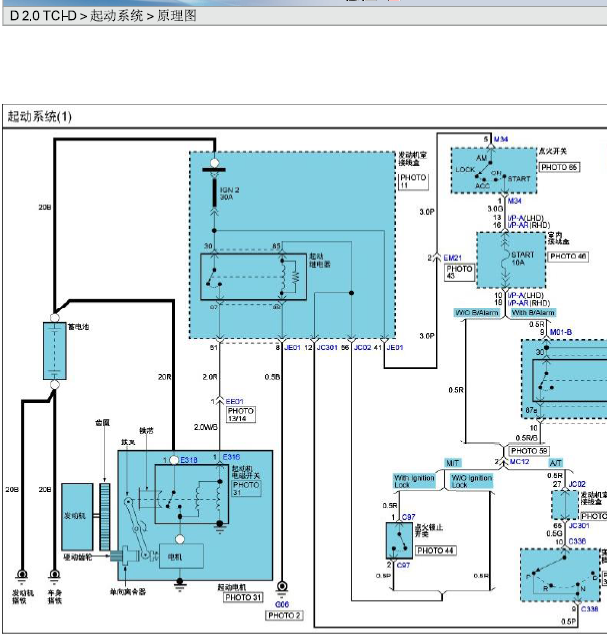Image resolution: width=607 pixels, height=635 pixels.
Task: Click the EM21 connector label
Action: pyautogui.click(x=453, y=258)
